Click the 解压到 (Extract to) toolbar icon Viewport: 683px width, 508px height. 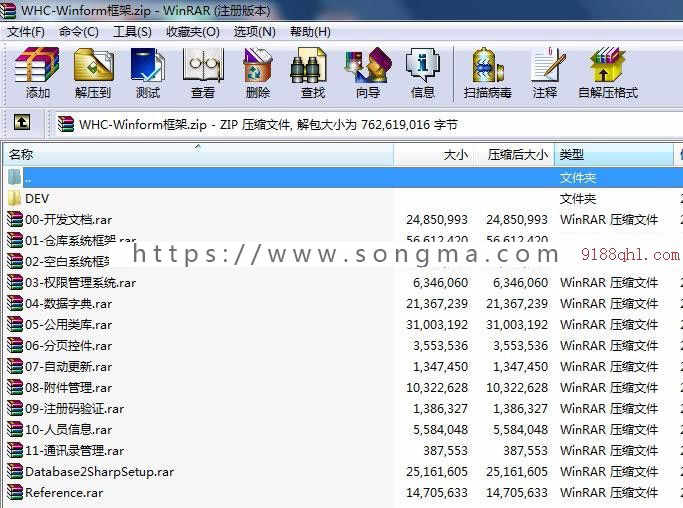point(93,65)
